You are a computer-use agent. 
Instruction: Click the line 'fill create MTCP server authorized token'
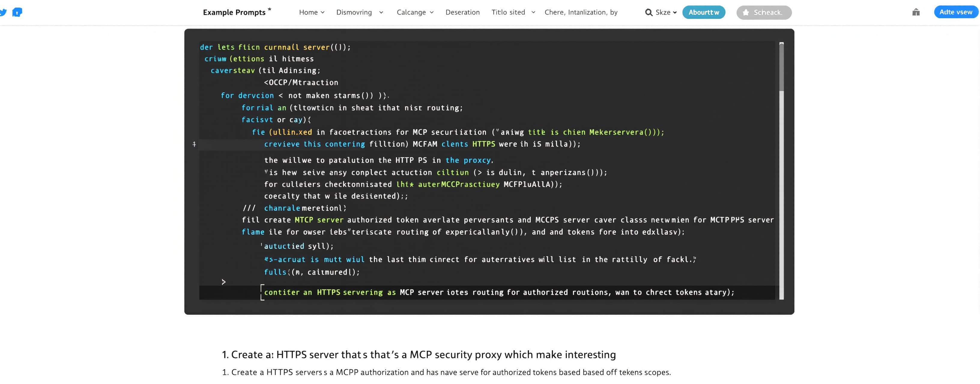pos(507,220)
